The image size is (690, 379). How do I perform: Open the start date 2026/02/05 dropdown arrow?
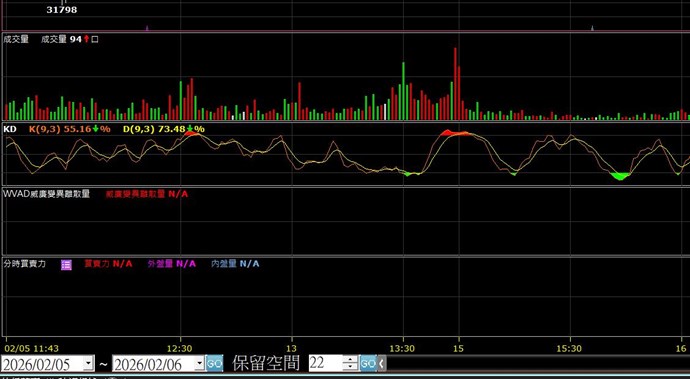89,364
